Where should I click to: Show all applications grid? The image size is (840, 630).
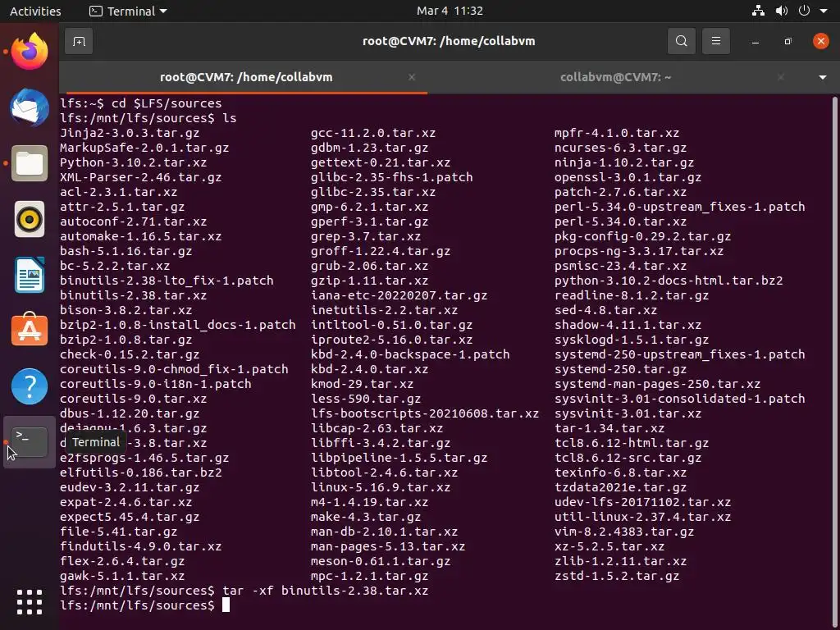(x=30, y=602)
